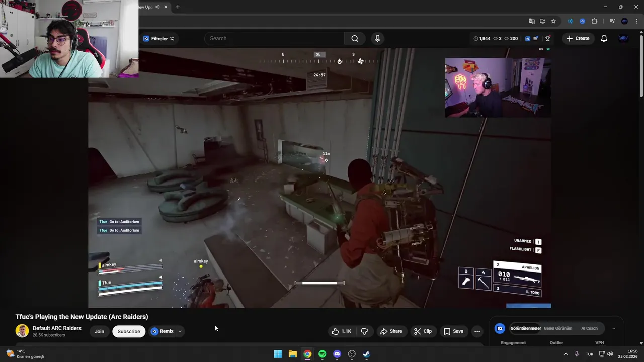
Task: Open the more actions ellipsis
Action: coord(477,331)
